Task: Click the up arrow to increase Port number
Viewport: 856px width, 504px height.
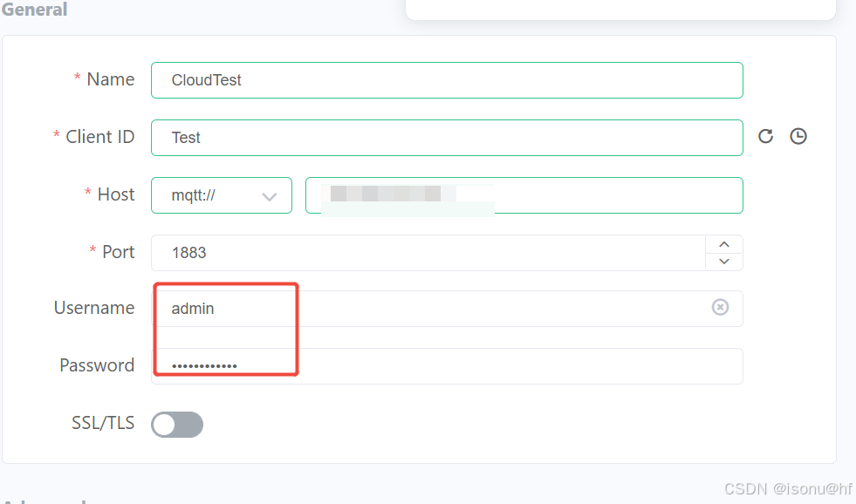Action: pyautogui.click(x=724, y=243)
